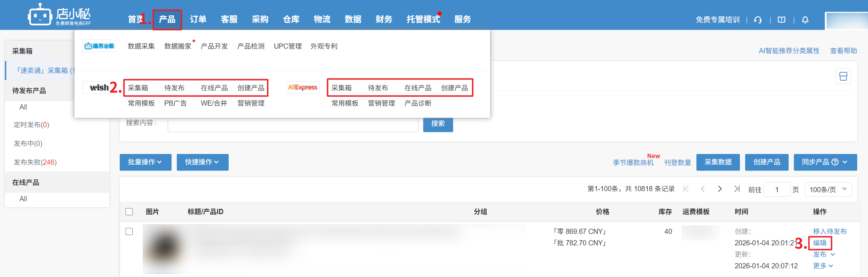868x277 pixels.
Task: Open the 100条/页 page size selector
Action: click(828, 189)
